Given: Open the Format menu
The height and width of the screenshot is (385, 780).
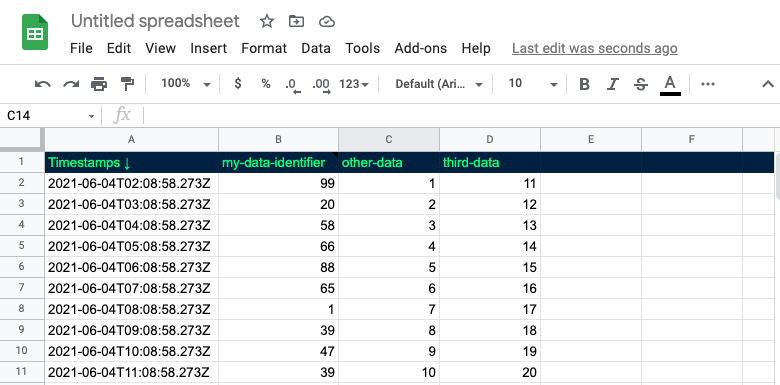Looking at the screenshot, I should tap(264, 48).
